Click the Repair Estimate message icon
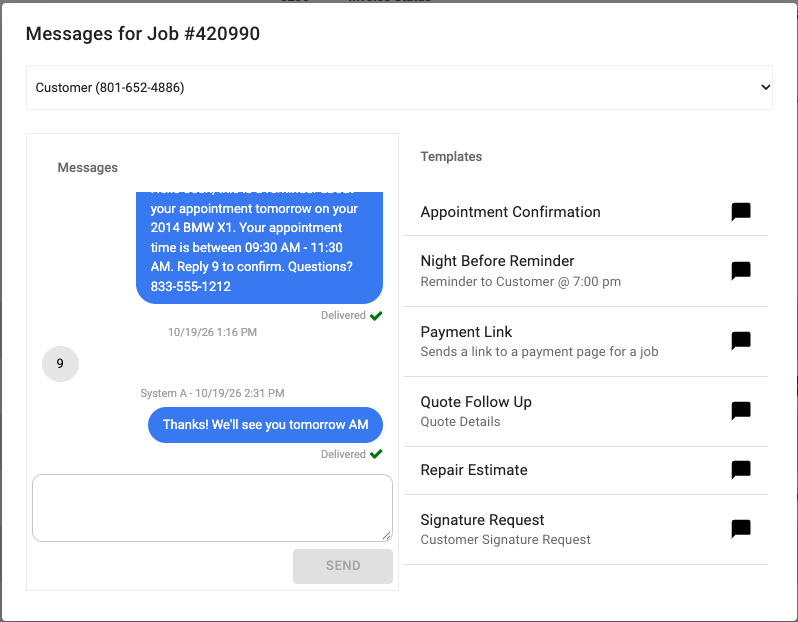Viewport: 798px width, 622px height. 740,470
